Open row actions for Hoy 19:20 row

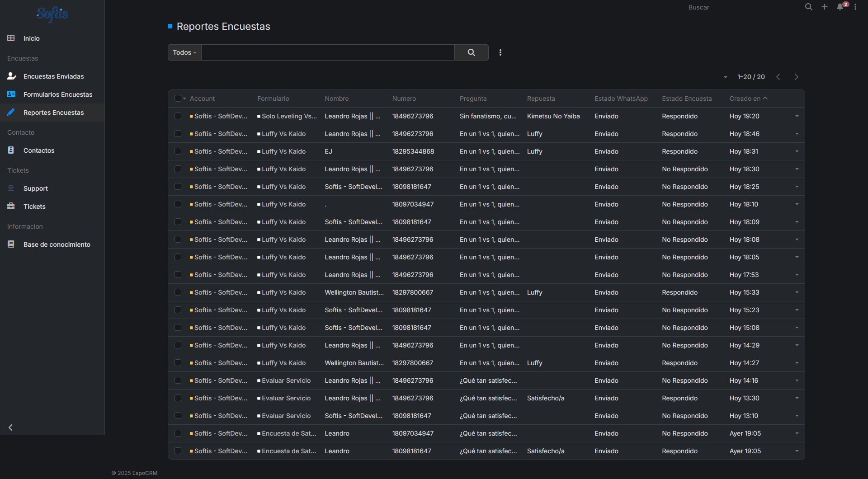[x=797, y=116]
